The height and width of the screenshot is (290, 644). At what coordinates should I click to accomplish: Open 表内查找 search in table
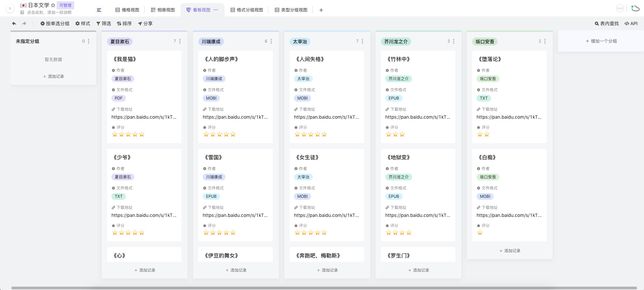(x=607, y=23)
